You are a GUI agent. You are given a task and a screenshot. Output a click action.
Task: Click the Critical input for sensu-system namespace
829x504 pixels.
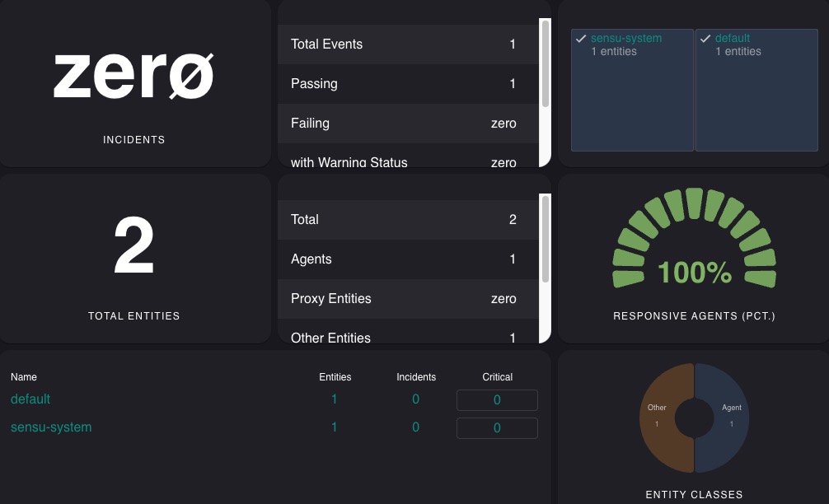(497, 427)
